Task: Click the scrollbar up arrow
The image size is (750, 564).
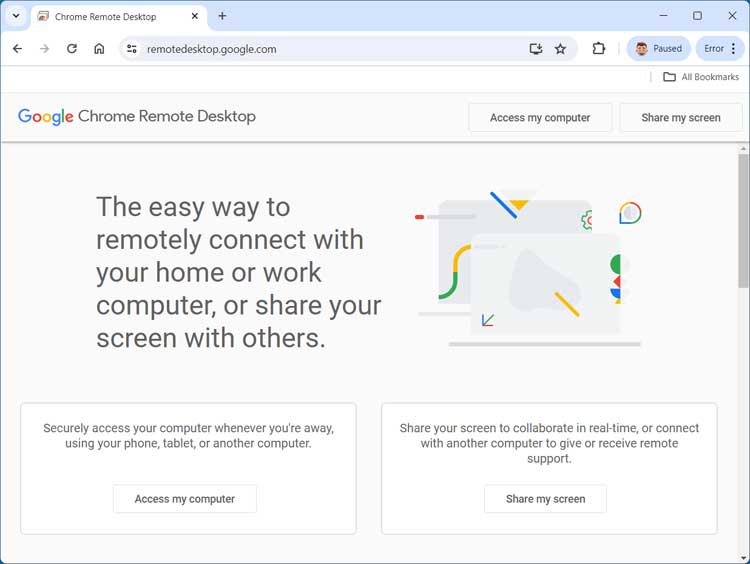Action: click(x=743, y=149)
